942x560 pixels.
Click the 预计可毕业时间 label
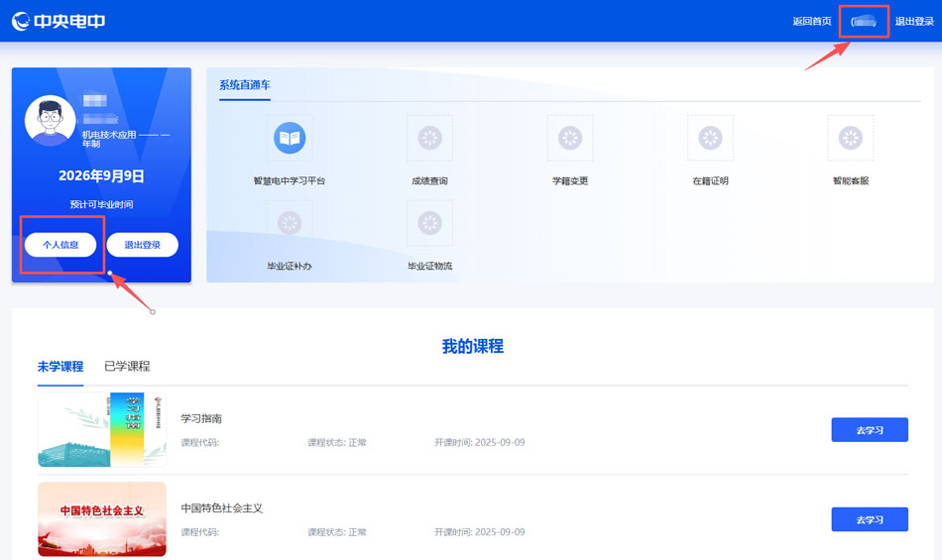(101, 204)
